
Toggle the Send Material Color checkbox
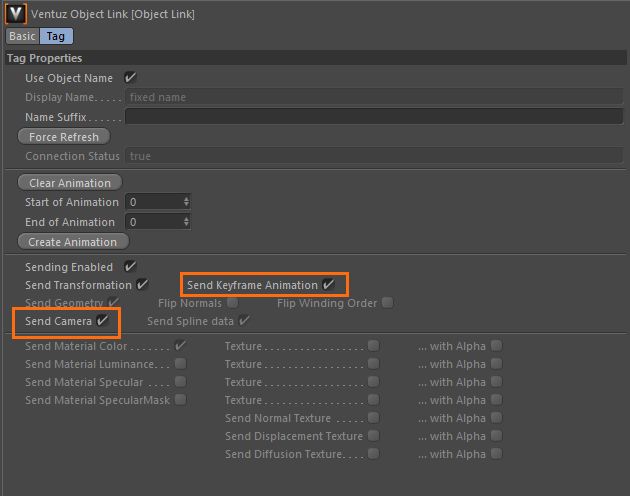pos(180,346)
